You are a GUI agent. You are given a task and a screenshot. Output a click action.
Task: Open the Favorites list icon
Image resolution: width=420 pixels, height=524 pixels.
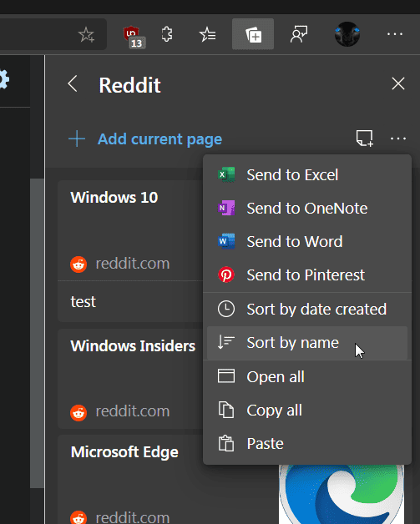[x=207, y=34]
